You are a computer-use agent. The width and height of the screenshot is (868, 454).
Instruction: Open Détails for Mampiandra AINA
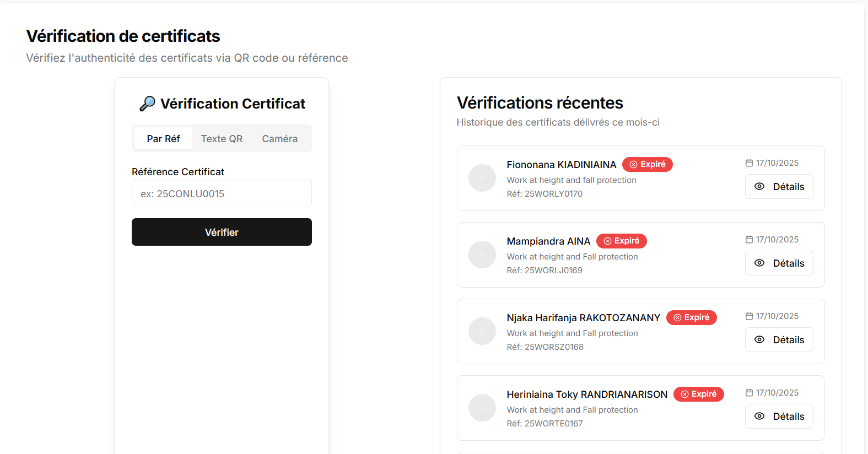(779, 263)
